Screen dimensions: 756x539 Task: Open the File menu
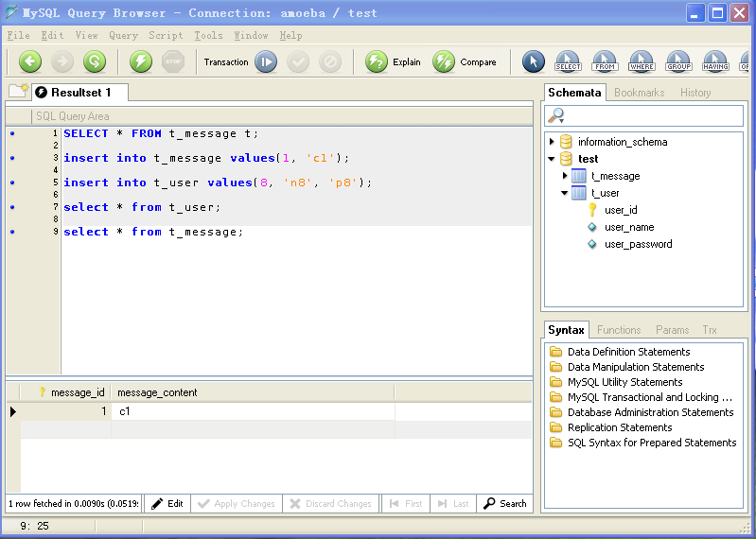tap(18, 35)
